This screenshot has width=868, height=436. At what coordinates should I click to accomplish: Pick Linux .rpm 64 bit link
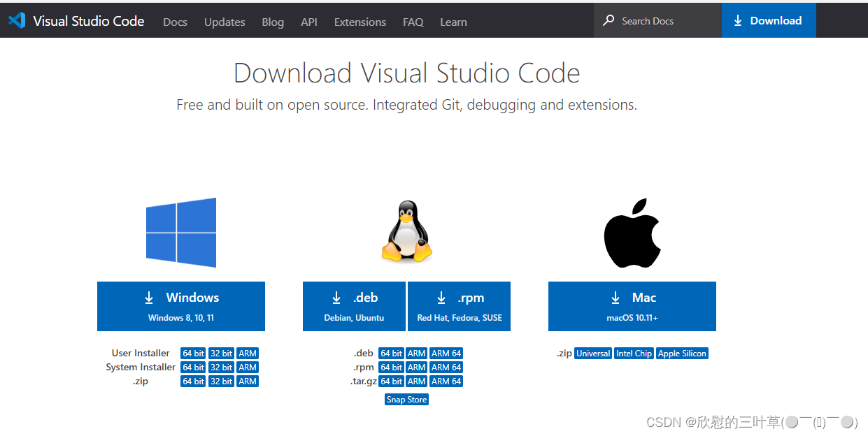click(391, 368)
